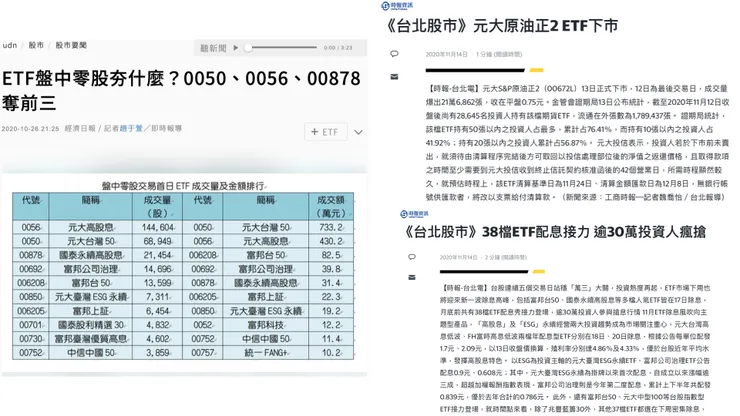This screenshot has height=416, width=740.
Task: Click volume cell 21,454
Action: (x=158, y=255)
